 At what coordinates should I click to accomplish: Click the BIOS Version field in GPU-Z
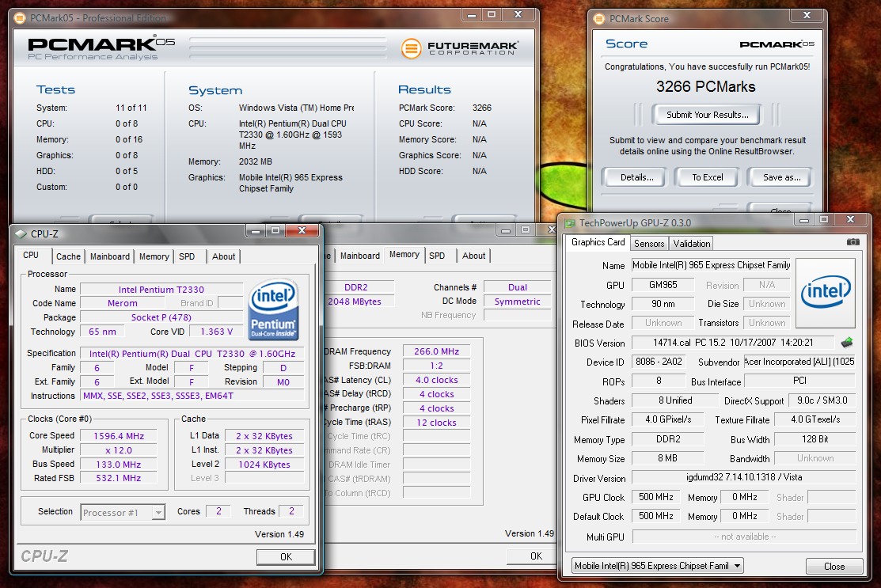(733, 343)
